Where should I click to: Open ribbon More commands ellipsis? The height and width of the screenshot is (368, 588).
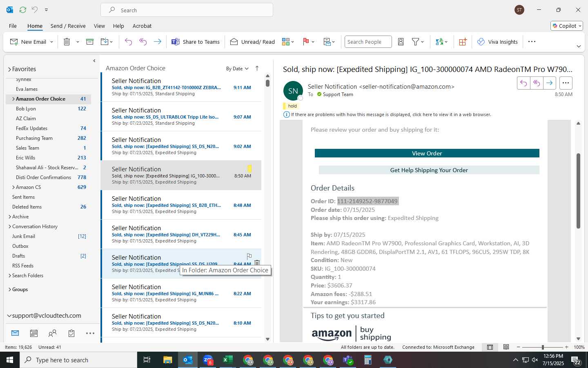click(x=532, y=42)
